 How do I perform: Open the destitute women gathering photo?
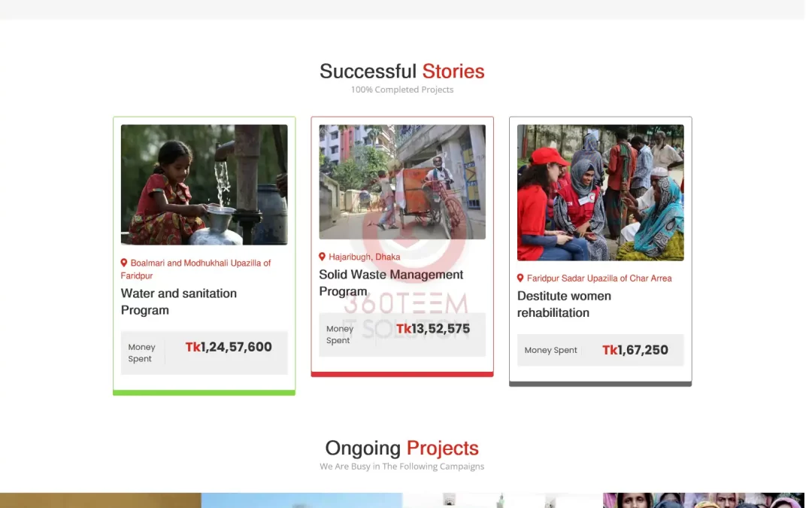[600, 193]
